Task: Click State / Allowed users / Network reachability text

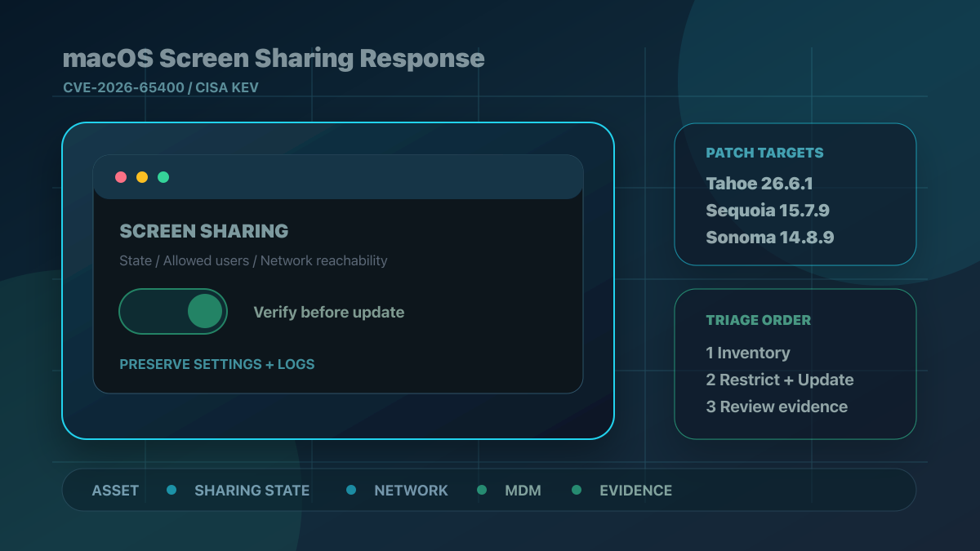Action: pyautogui.click(x=253, y=261)
